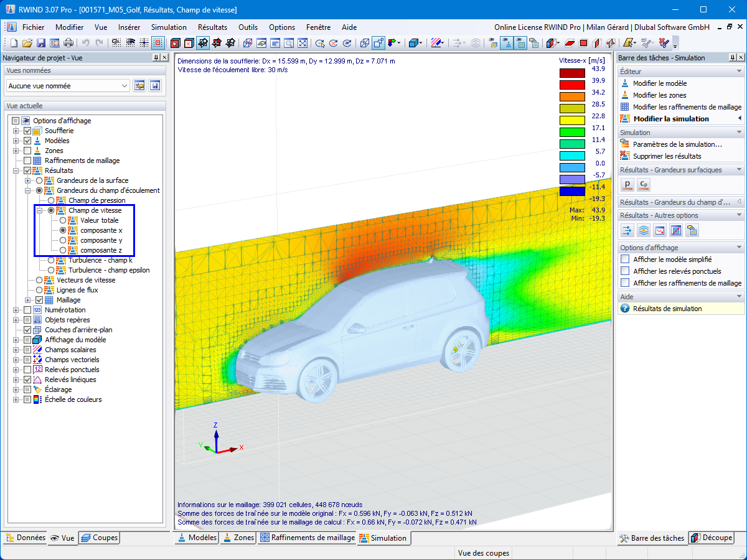Screen dimensions: 747x560
Task: Expand the Numérotation tree node
Action: (x=16, y=310)
